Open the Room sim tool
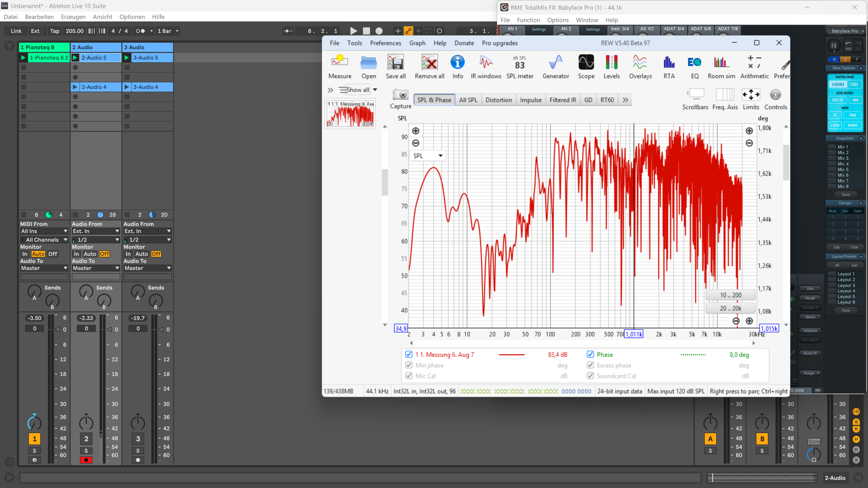The width and height of the screenshot is (868, 488). 721,66
